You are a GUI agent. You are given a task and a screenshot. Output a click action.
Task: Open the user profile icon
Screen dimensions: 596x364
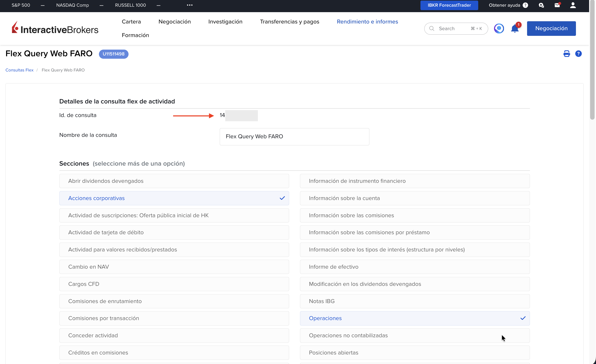click(573, 5)
